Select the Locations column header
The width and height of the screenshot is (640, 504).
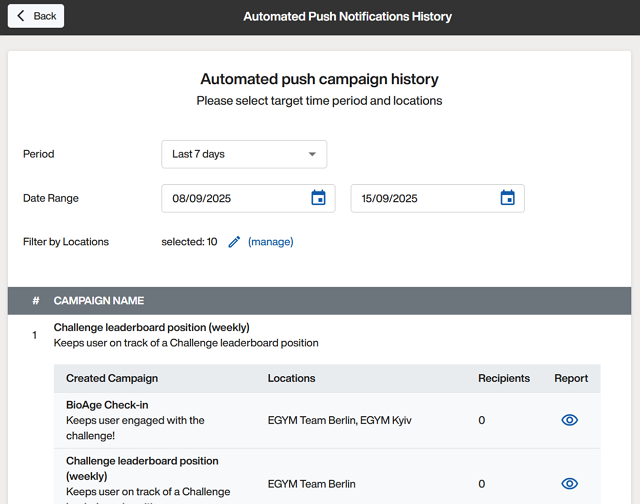[291, 378]
